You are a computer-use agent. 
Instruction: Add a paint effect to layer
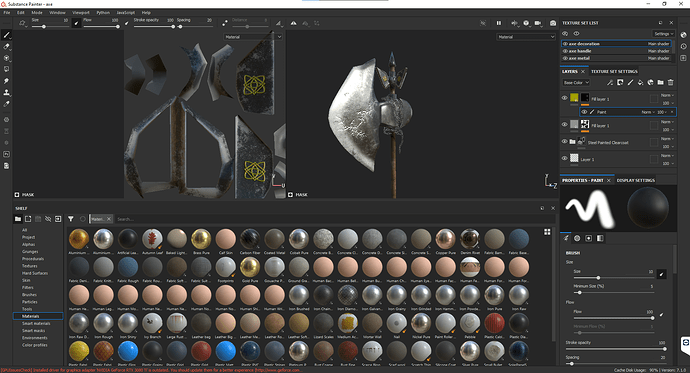click(x=610, y=82)
